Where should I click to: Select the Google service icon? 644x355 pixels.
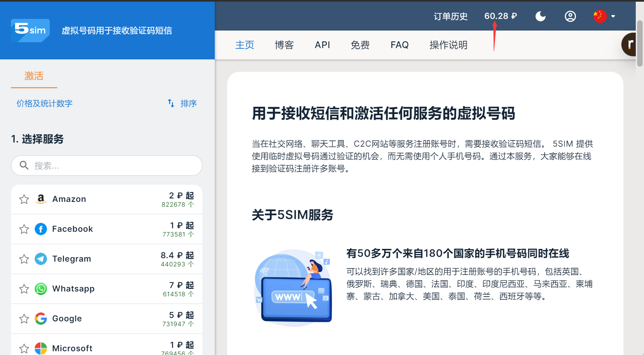click(x=41, y=319)
